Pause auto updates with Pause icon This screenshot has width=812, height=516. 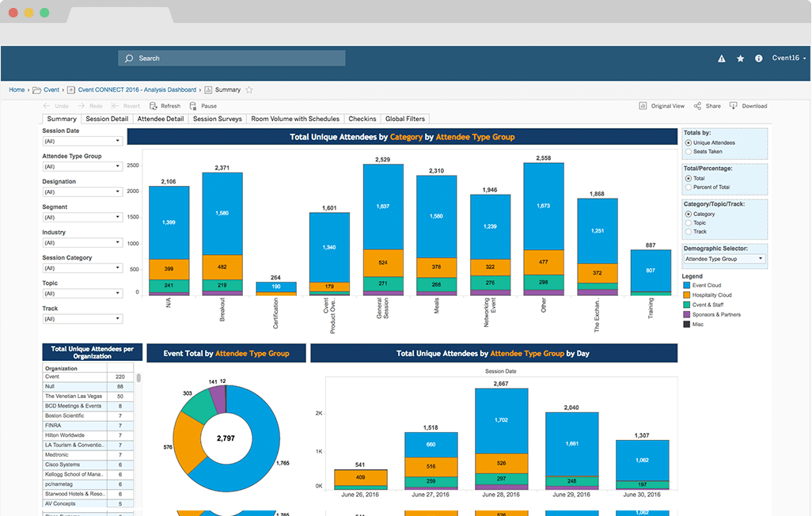tap(193, 106)
